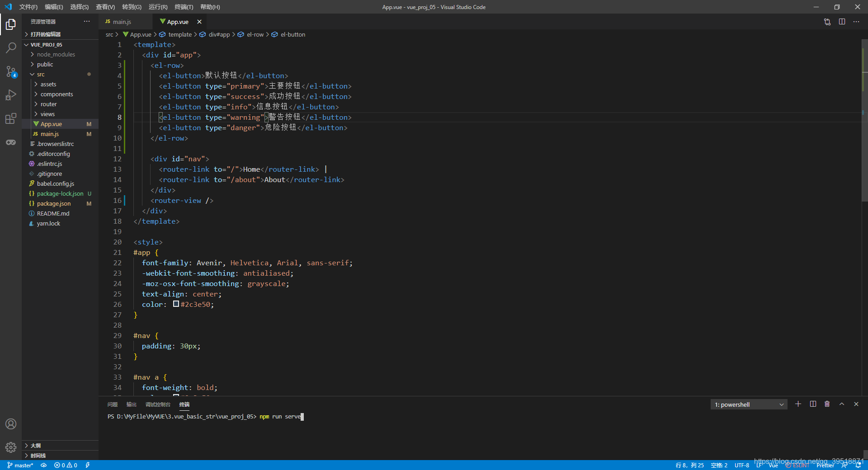Open main.js in the file tree
Image resolution: width=868 pixels, height=470 pixels.
click(x=60, y=134)
